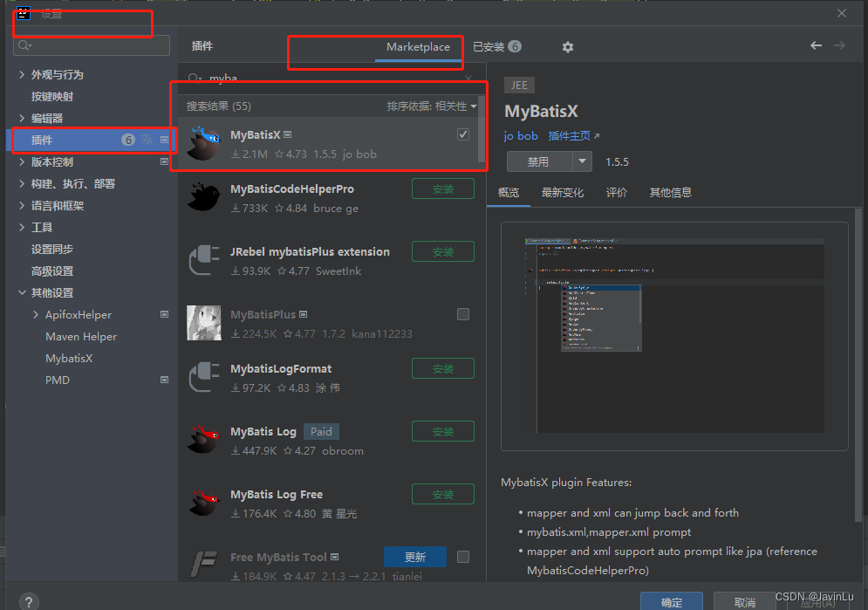Click the plugin list vertical scrollbar
The image size is (868, 610).
[x=481, y=130]
